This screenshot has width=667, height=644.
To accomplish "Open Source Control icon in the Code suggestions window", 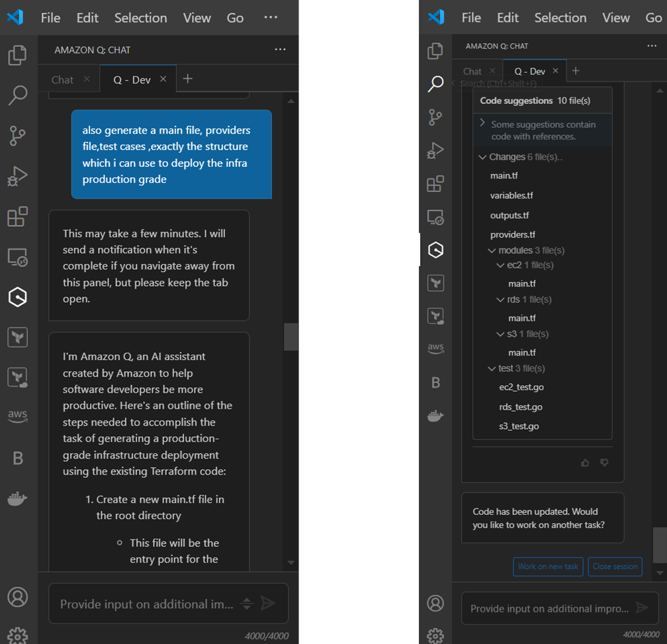I will click(435, 117).
